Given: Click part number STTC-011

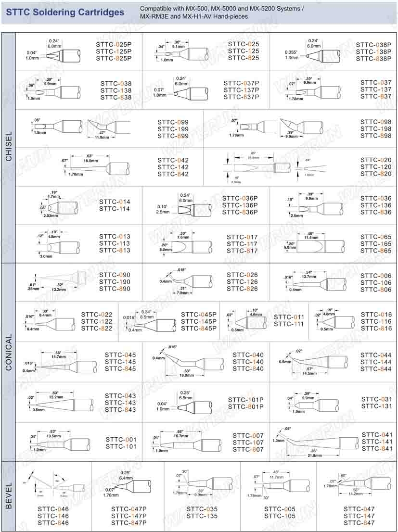Looking at the screenshot, I should 289,317.
